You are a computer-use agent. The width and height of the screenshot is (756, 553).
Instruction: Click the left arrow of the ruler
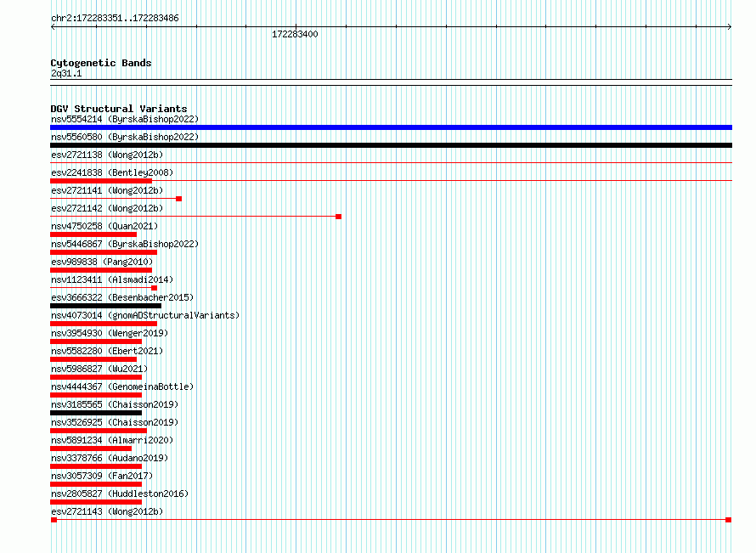53,27
